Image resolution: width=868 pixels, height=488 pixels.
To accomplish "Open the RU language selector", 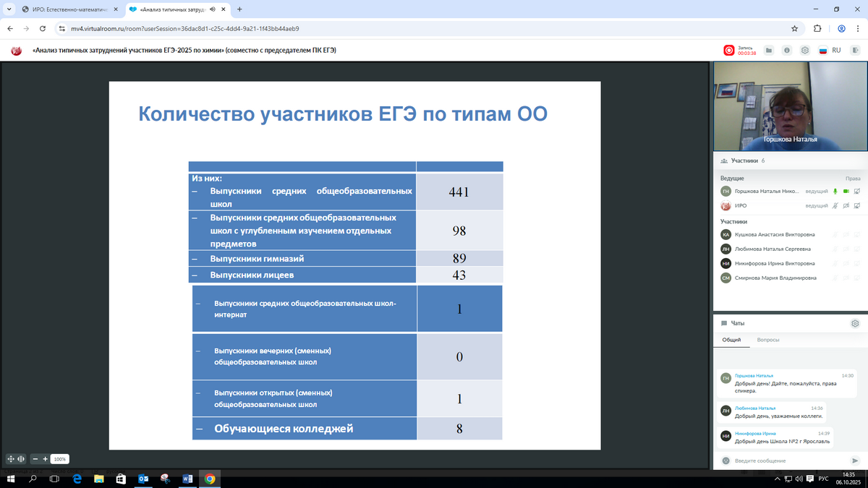I will point(831,51).
